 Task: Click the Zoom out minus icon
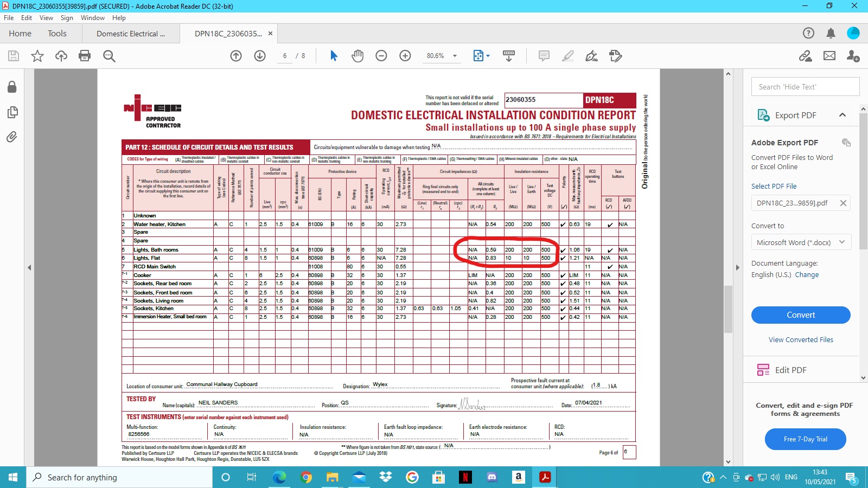tap(381, 56)
